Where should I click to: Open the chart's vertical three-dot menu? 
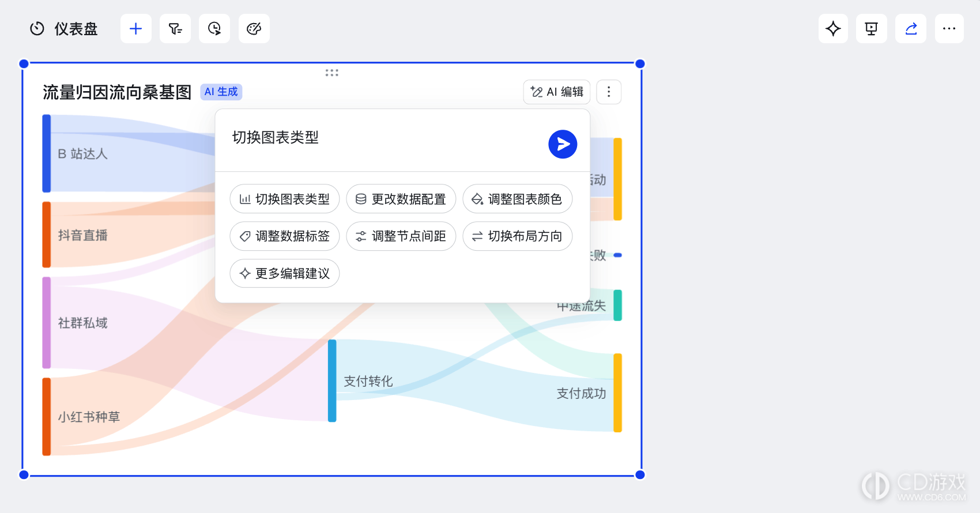(x=609, y=92)
